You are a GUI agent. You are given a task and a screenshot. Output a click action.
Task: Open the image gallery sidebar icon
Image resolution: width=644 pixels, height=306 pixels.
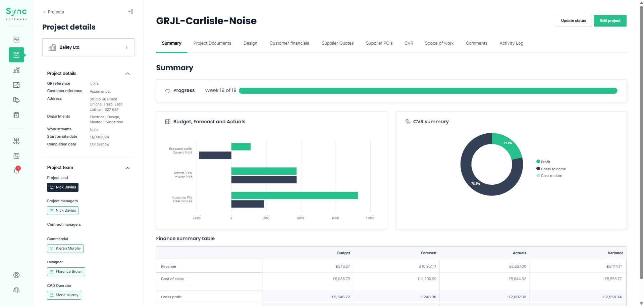click(16, 85)
